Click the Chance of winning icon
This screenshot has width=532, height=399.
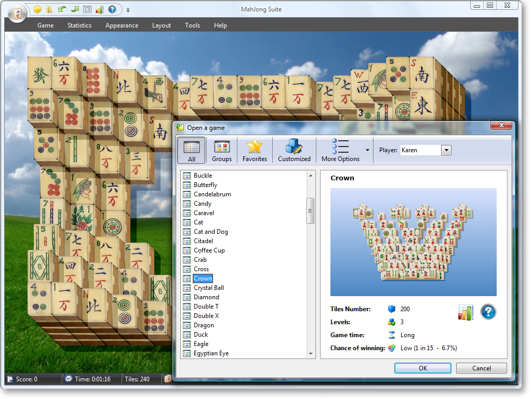tap(392, 348)
